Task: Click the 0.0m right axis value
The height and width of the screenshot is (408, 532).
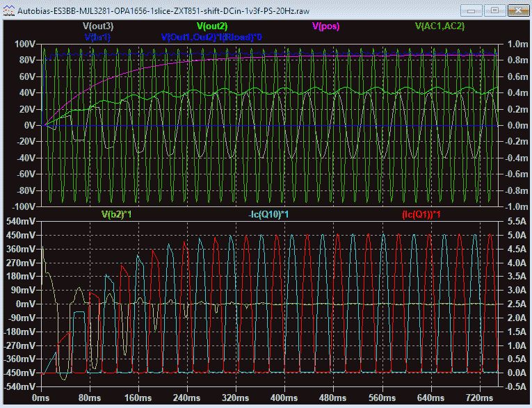Action: click(x=518, y=125)
